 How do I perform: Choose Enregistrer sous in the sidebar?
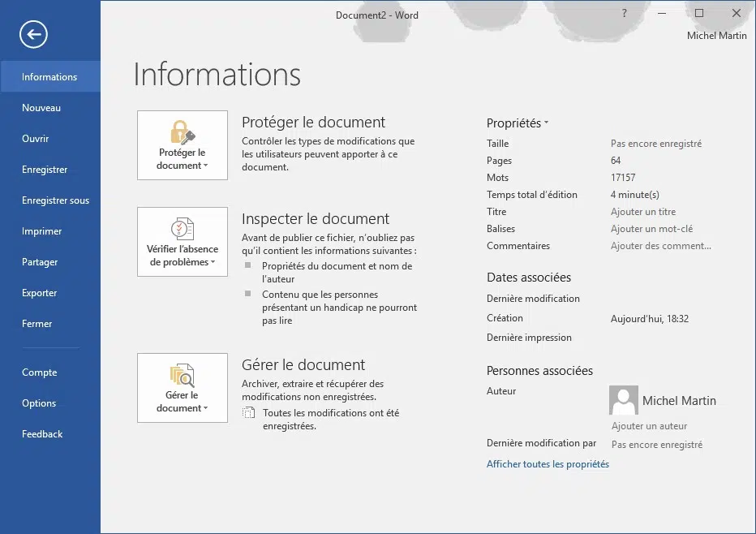(50, 200)
